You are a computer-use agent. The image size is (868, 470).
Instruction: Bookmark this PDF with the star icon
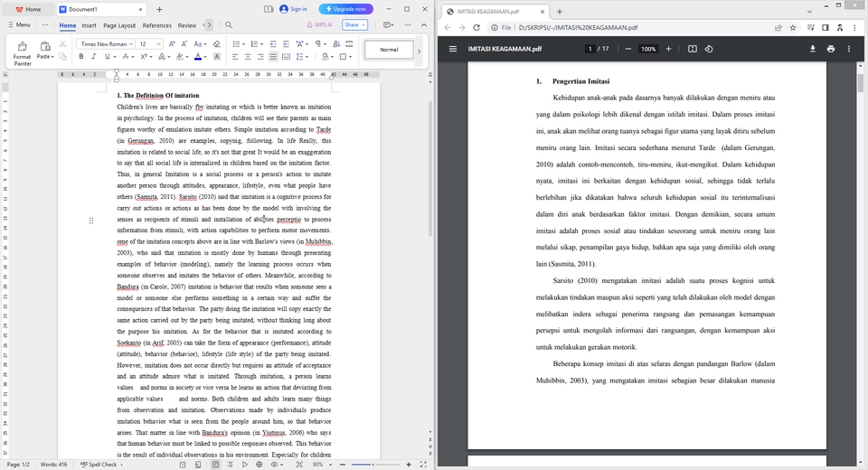793,27
